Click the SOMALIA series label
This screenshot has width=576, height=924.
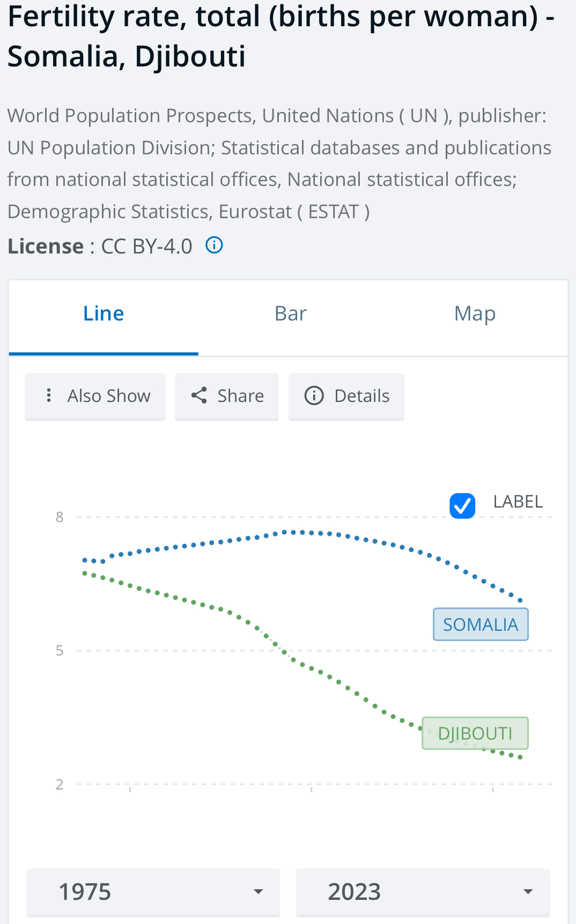click(x=481, y=624)
